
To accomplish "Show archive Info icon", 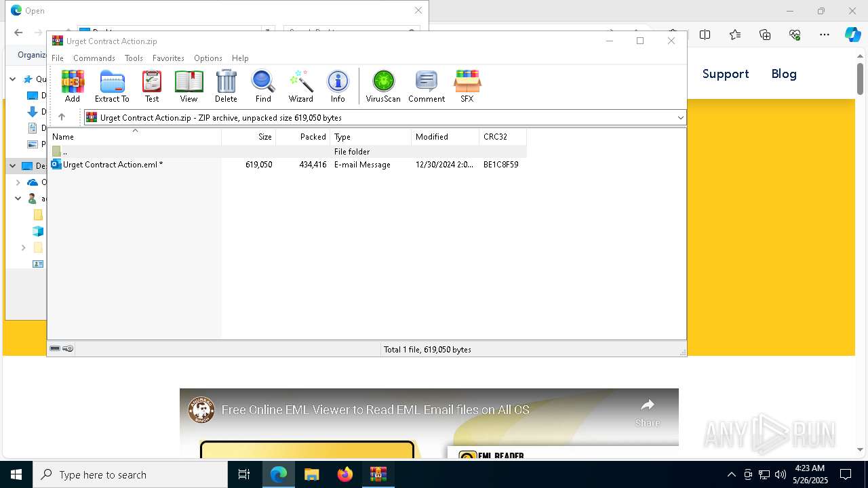I will [x=338, y=86].
